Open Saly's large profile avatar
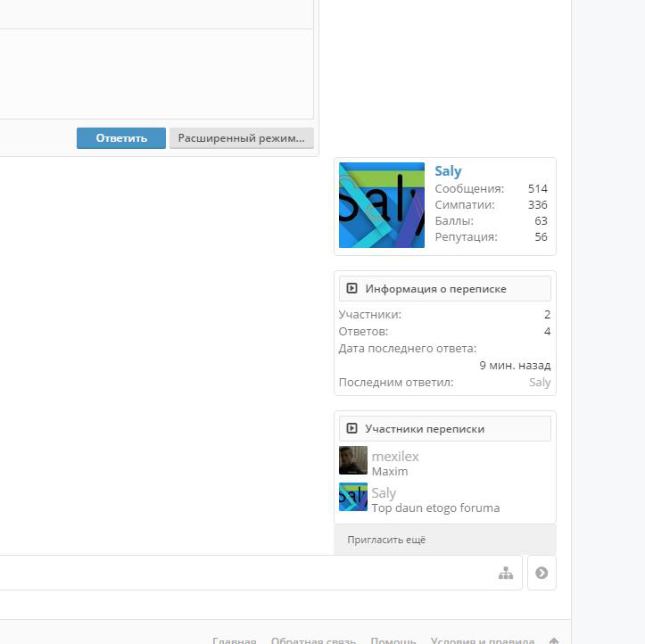This screenshot has height=644, width=645. click(381, 205)
